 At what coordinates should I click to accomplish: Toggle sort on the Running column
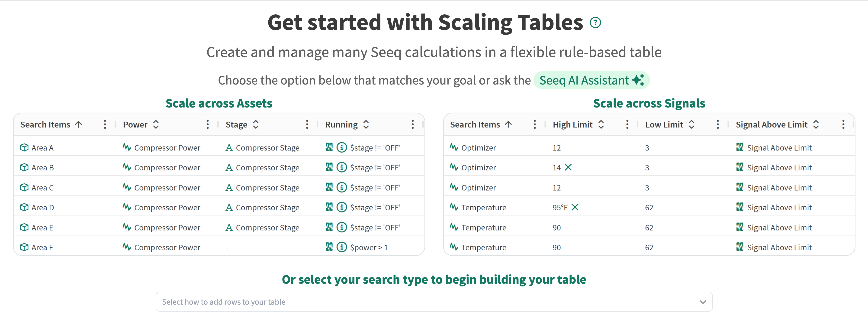click(366, 124)
